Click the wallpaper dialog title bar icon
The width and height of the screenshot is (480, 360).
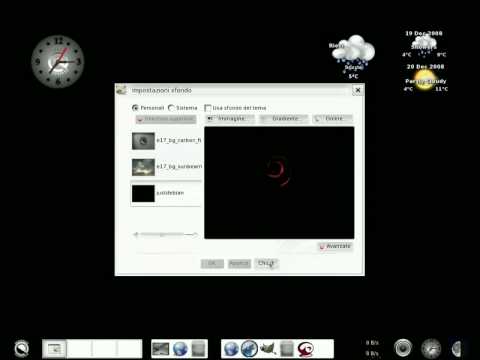tap(121, 90)
